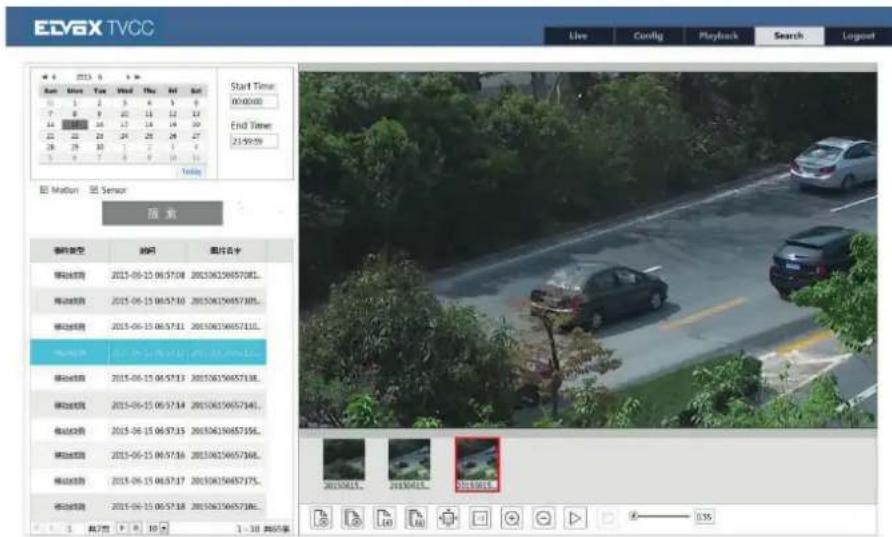Select the row with time 06:57:08

pyautogui.click(x=148, y=275)
